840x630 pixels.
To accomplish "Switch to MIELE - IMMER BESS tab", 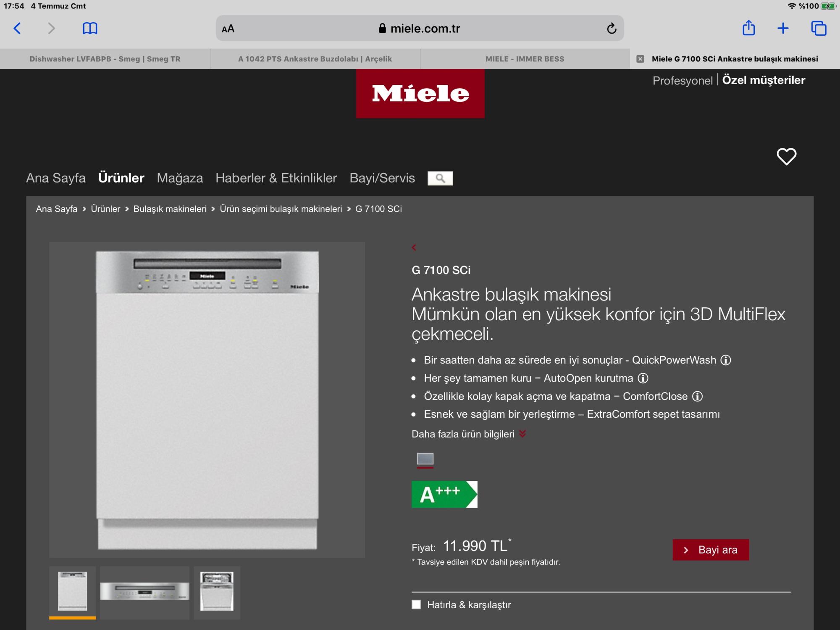I will (525, 59).
